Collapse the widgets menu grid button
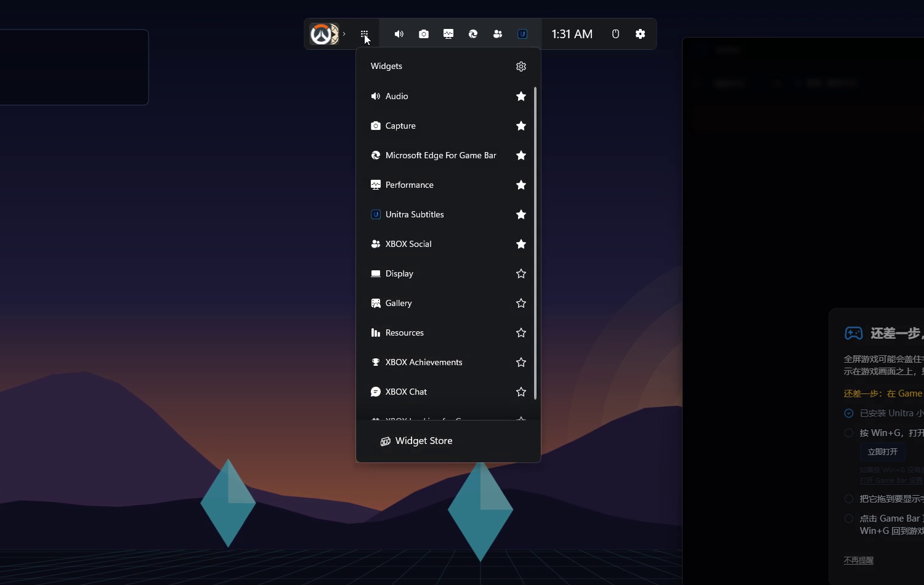The image size is (924, 585). pos(365,34)
